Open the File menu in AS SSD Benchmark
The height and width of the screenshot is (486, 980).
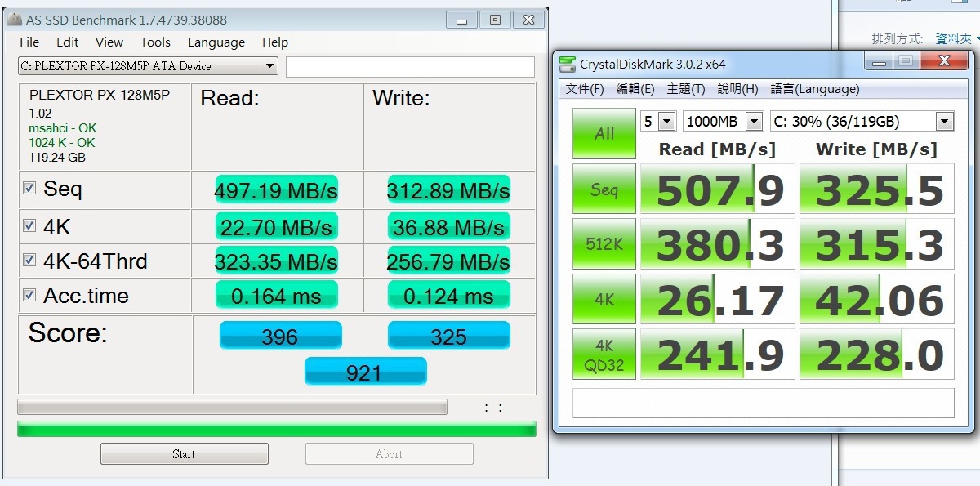[29, 42]
